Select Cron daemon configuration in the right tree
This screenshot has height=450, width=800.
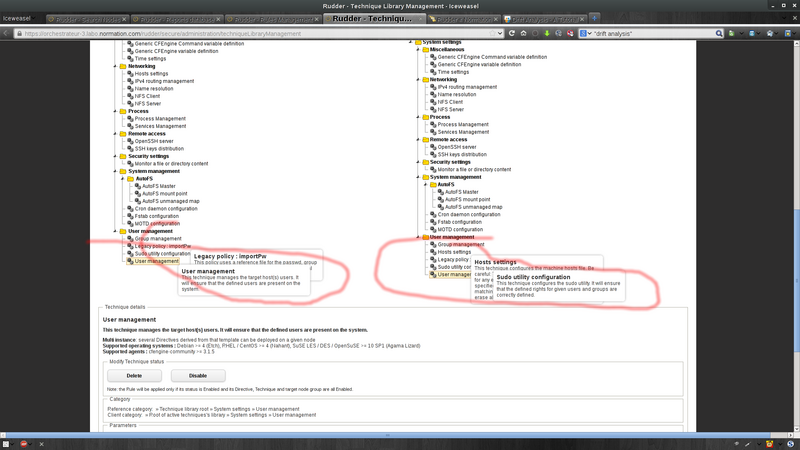[469, 214]
